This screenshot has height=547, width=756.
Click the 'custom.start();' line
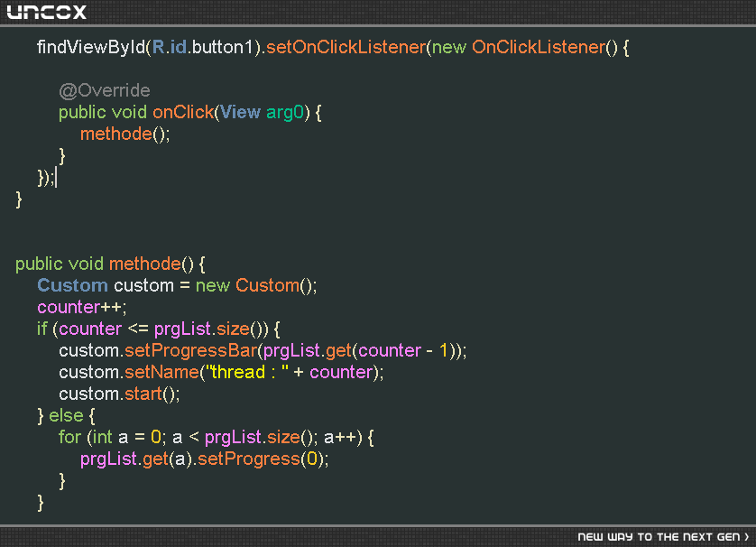click(119, 394)
